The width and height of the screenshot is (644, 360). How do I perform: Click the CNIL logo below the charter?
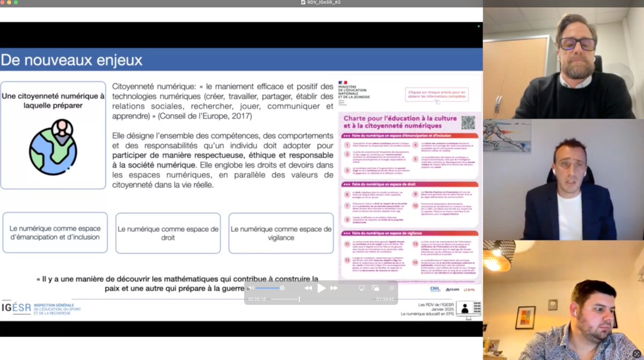[435, 289]
